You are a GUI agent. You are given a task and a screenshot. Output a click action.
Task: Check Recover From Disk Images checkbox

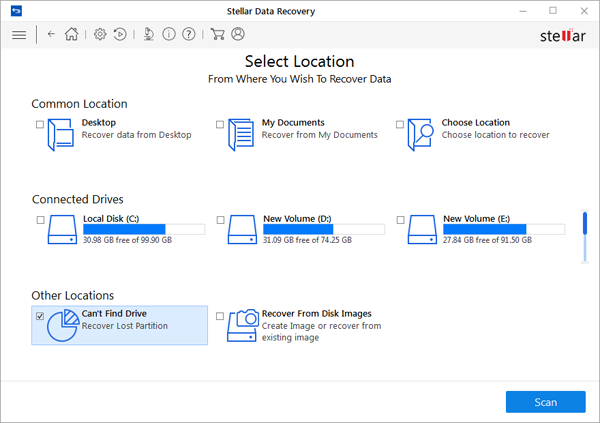pos(220,316)
